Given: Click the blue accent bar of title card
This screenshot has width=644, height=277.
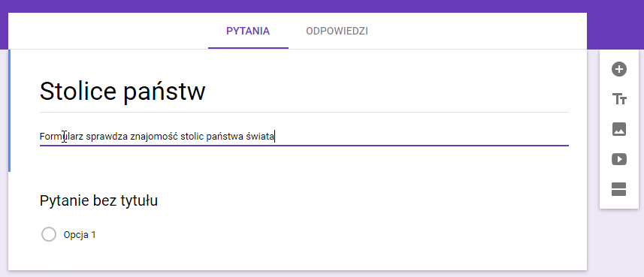Looking at the screenshot, I should [9, 110].
